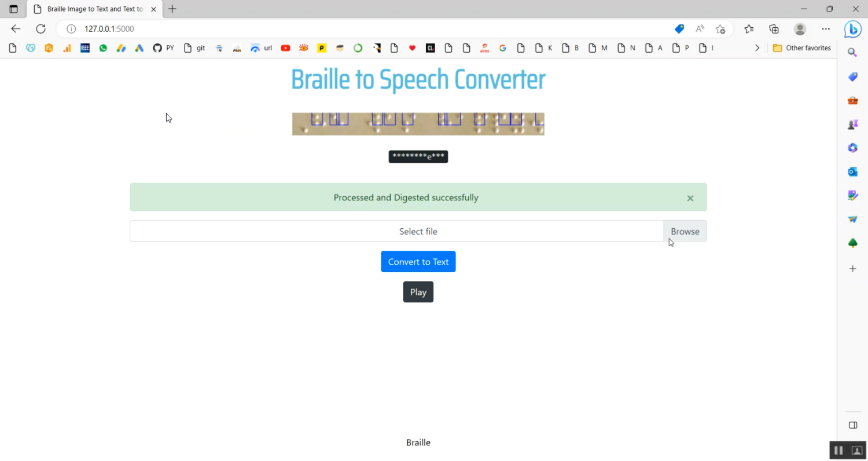Open the Outlook icon in Edge sidebar
Viewport: 868px width, 461px height.
click(x=852, y=171)
